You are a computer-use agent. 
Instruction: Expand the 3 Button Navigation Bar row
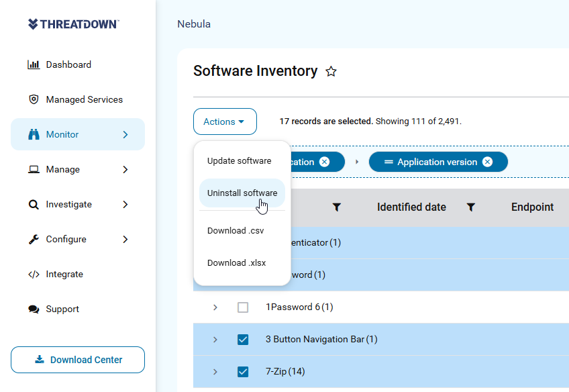coord(215,340)
